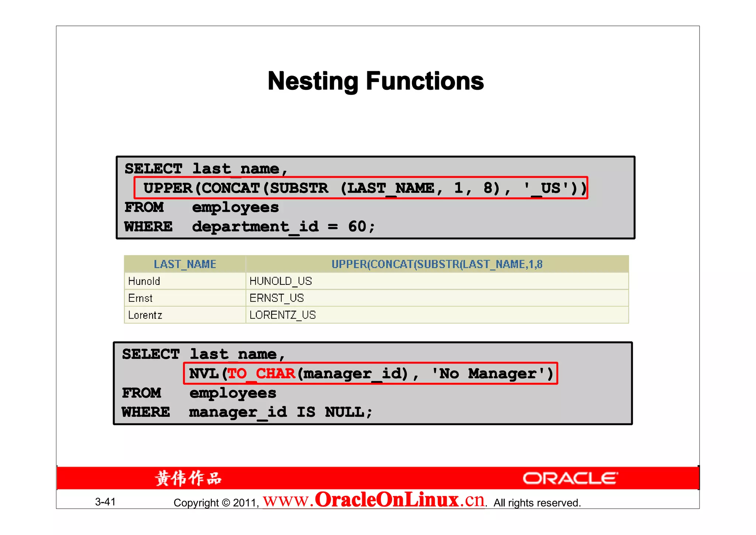Select the 'Nesting Functions' slide title
Image resolution: width=756 pixels, height=535 pixels.
[375, 81]
